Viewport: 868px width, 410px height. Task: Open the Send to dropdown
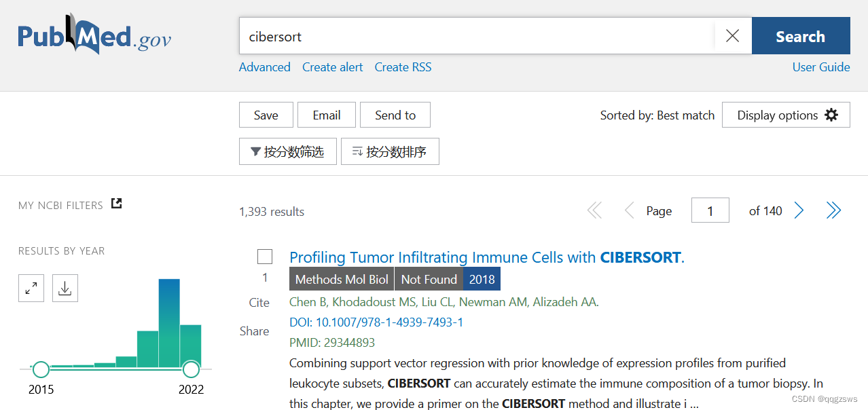click(395, 115)
